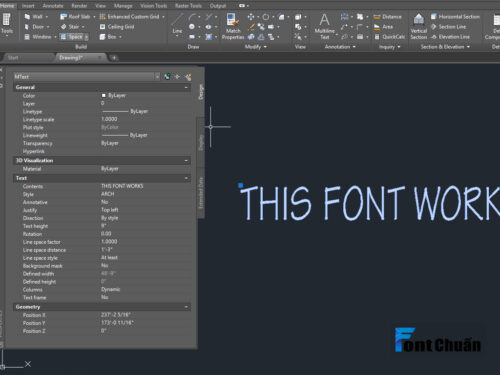500x375 pixels.
Task: Click the new drawing plus tab button
Action: [x=114, y=58]
